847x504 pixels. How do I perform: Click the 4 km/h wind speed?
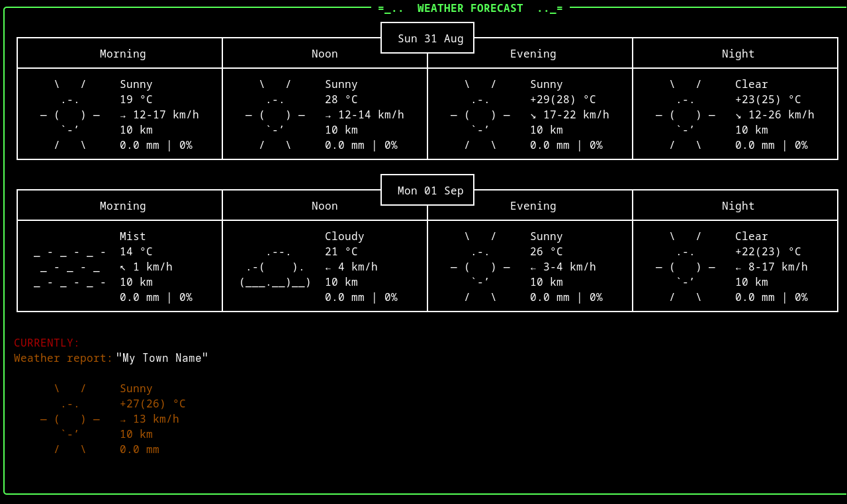pyautogui.click(x=358, y=267)
